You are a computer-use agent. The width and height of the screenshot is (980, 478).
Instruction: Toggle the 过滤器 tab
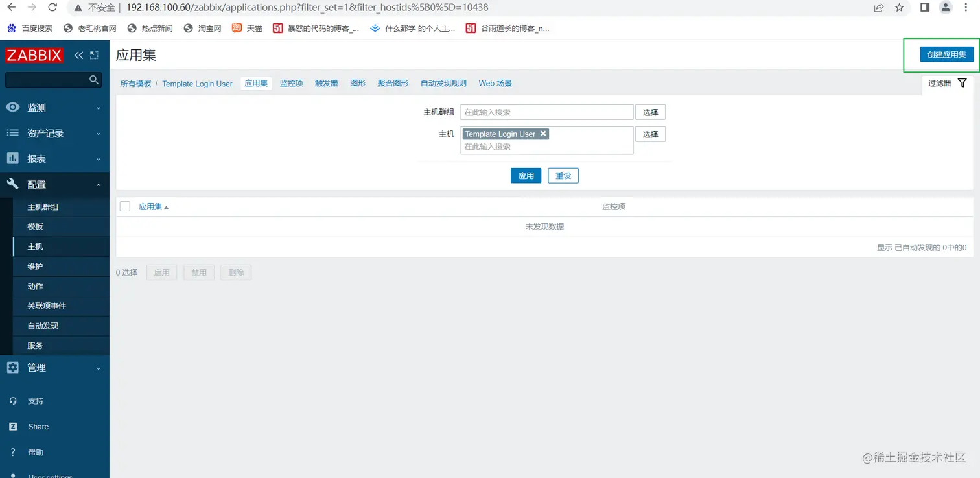coord(947,83)
